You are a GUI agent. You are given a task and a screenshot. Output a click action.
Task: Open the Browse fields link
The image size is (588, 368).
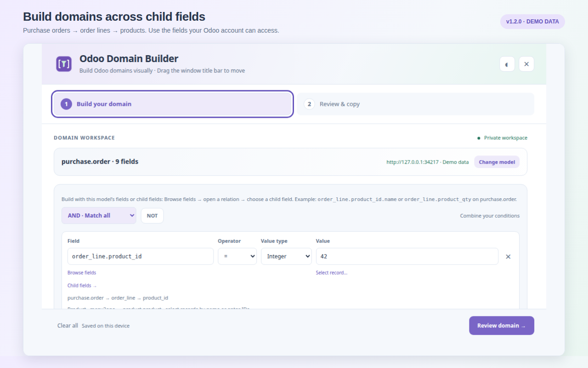[x=82, y=273]
